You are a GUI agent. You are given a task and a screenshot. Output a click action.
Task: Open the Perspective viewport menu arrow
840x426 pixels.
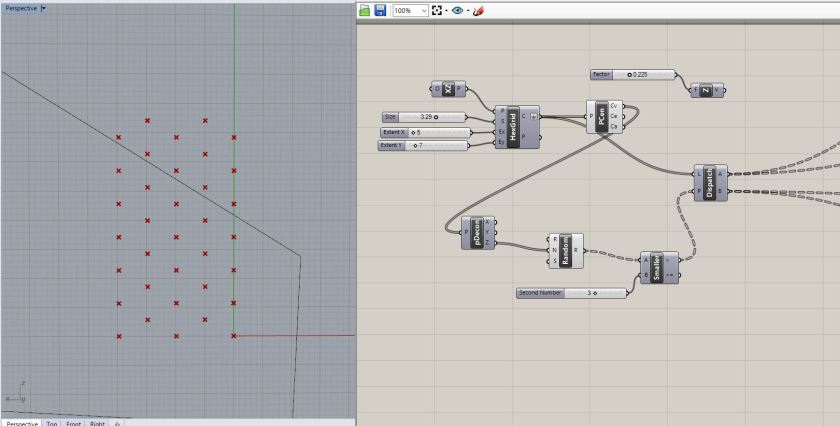43,7
